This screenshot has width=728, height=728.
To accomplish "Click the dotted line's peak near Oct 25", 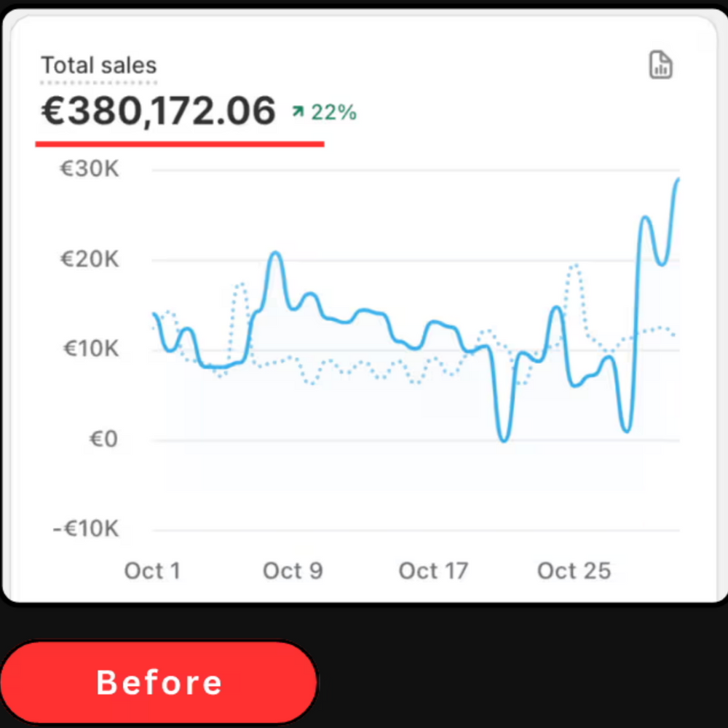I will pyautogui.click(x=575, y=266).
